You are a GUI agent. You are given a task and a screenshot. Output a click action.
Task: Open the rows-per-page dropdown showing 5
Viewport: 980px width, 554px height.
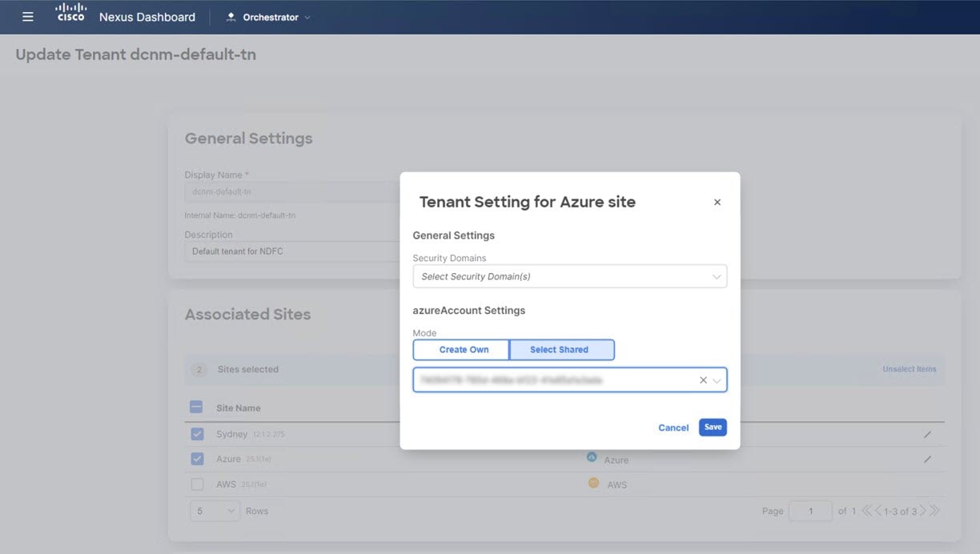[x=215, y=511]
